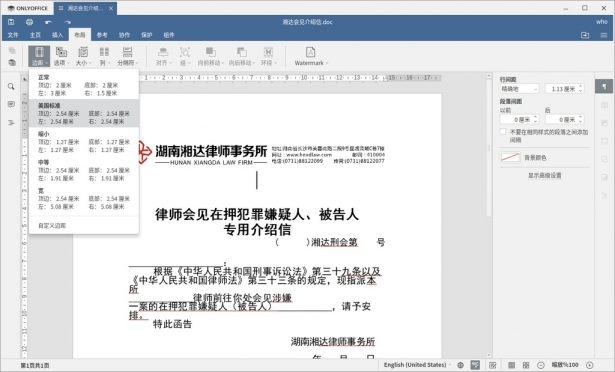This screenshot has height=372, width=615.
Task: Open the 列 (Columns) dropdown
Action: pyautogui.click(x=104, y=56)
